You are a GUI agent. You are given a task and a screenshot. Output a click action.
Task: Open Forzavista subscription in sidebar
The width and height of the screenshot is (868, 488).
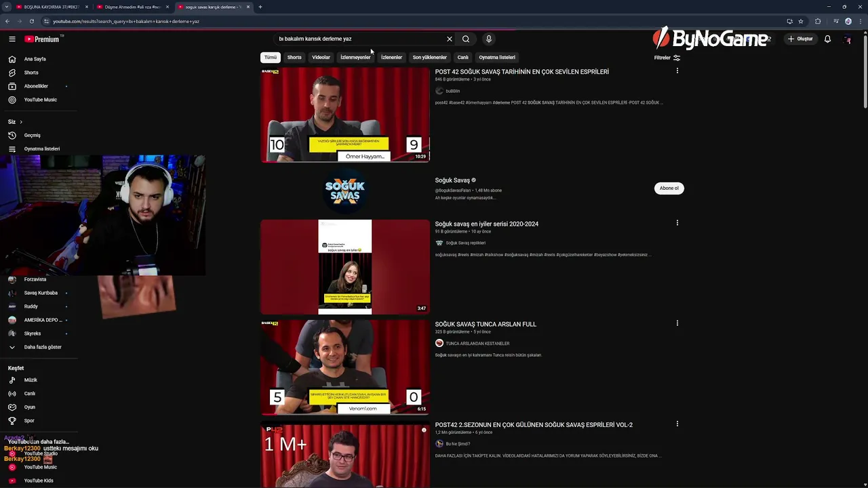pyautogui.click(x=35, y=279)
